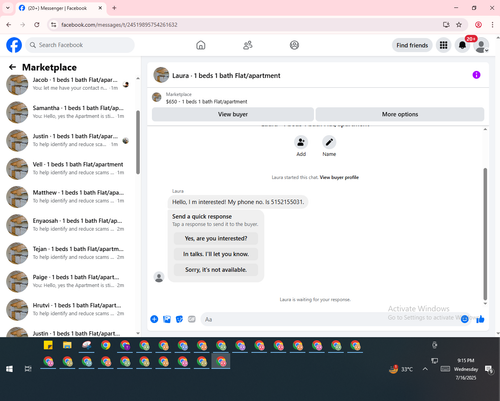Send quick response 'Sorry, it's not available.'

click(x=216, y=270)
